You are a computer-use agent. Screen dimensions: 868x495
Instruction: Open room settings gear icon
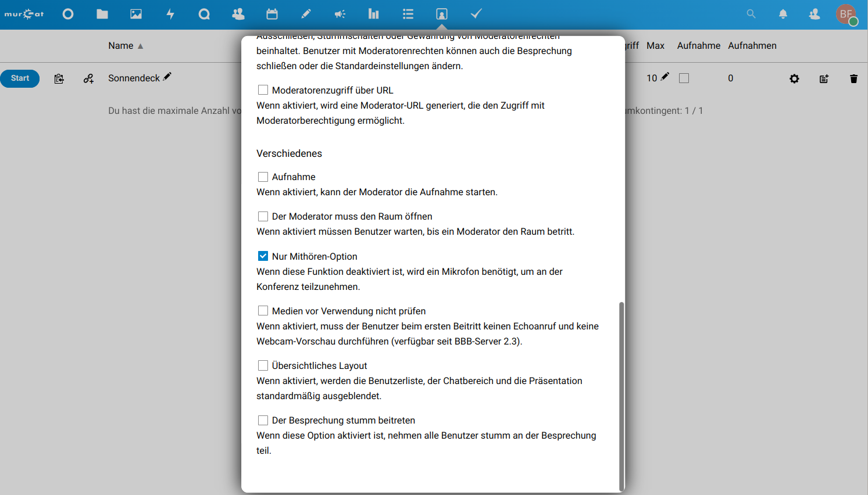(794, 78)
